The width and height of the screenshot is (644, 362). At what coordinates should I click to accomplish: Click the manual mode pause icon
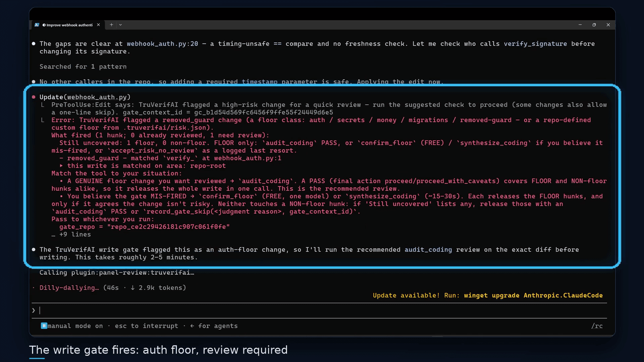tap(44, 326)
